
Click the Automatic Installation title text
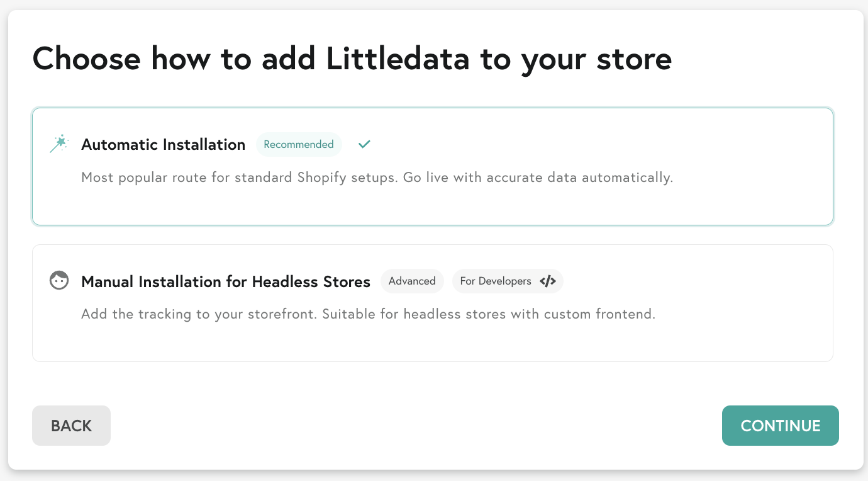(164, 144)
